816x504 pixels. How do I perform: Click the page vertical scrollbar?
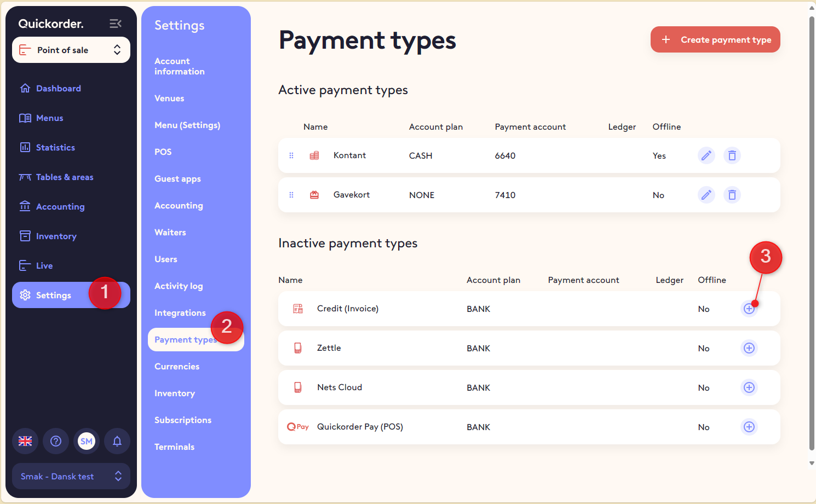click(812, 230)
